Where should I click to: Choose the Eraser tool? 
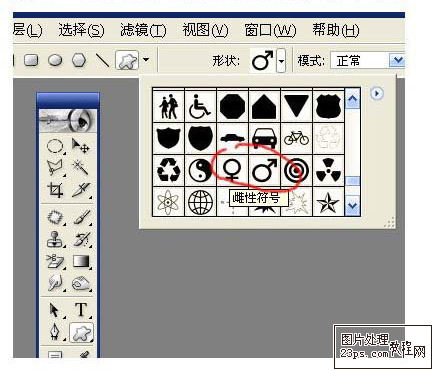(55, 261)
